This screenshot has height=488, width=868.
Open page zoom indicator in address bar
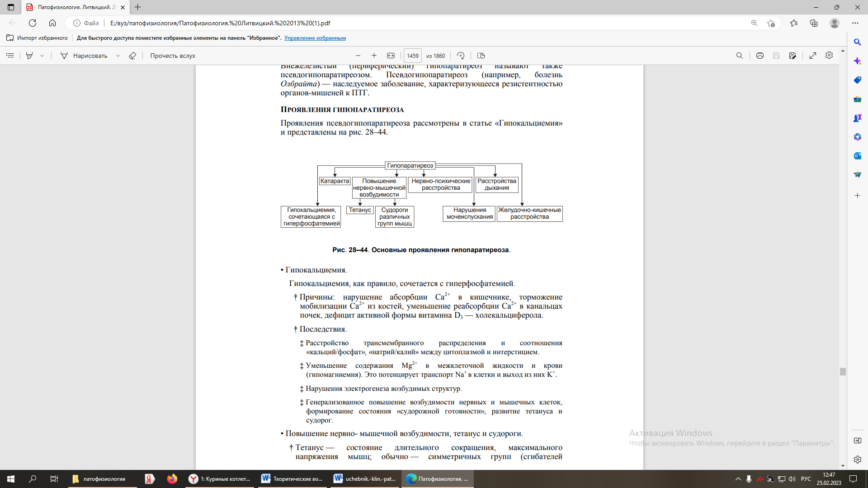755,23
